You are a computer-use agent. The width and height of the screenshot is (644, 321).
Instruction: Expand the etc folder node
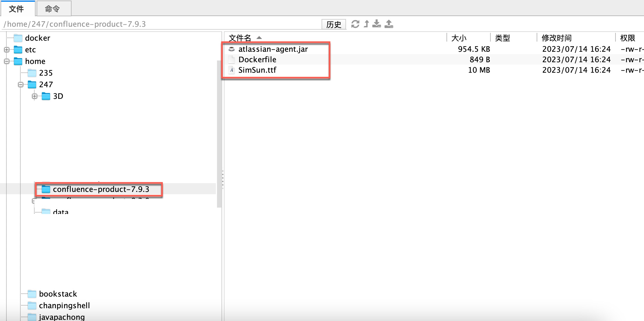point(7,50)
